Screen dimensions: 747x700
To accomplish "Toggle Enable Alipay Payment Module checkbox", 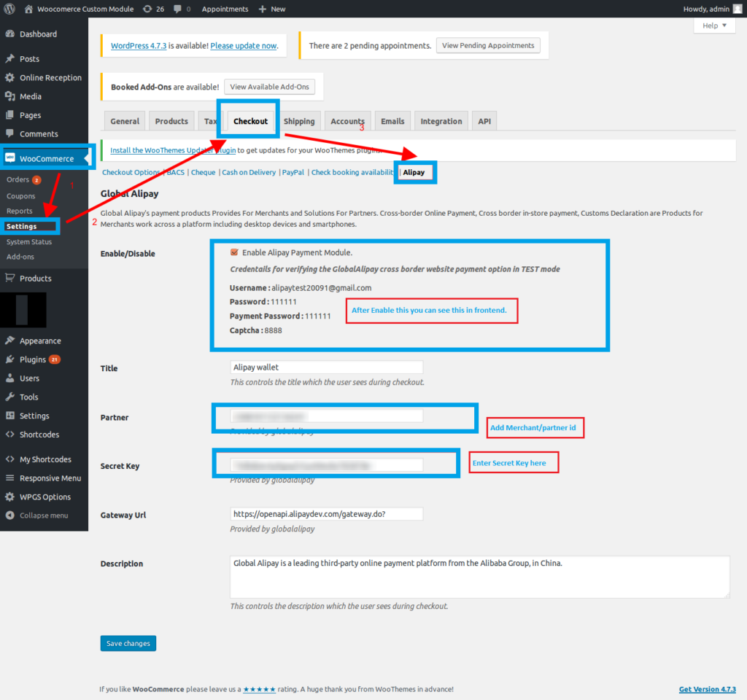I will 234,252.
